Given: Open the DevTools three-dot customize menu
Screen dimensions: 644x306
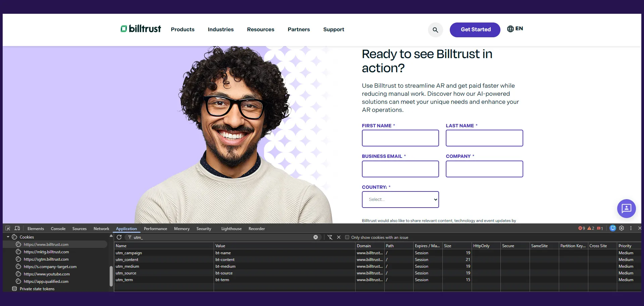Looking at the screenshot, I should coord(631,228).
